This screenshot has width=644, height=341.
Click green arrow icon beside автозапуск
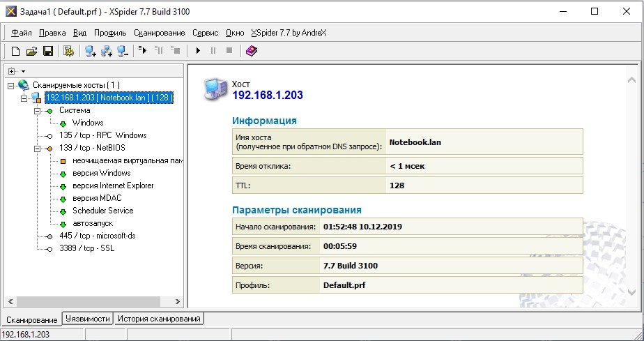click(63, 225)
